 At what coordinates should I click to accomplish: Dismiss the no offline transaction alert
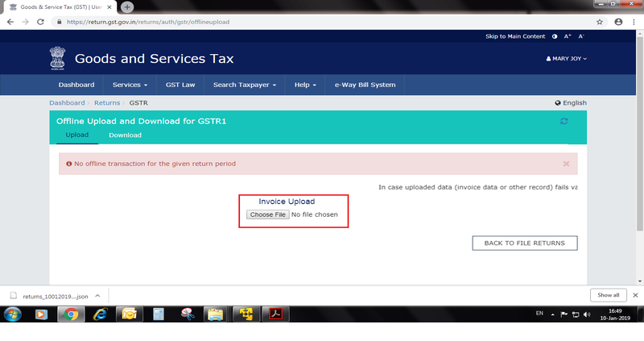tap(566, 164)
